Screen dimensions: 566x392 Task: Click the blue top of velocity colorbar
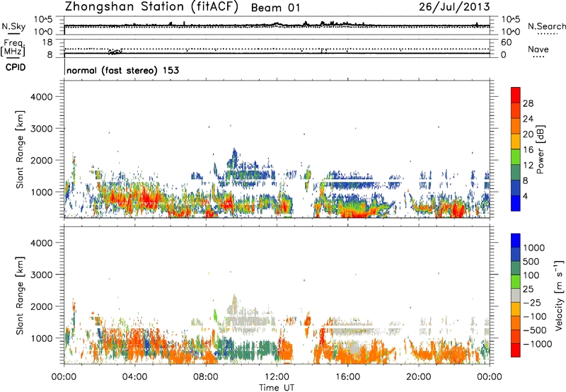tap(516, 241)
